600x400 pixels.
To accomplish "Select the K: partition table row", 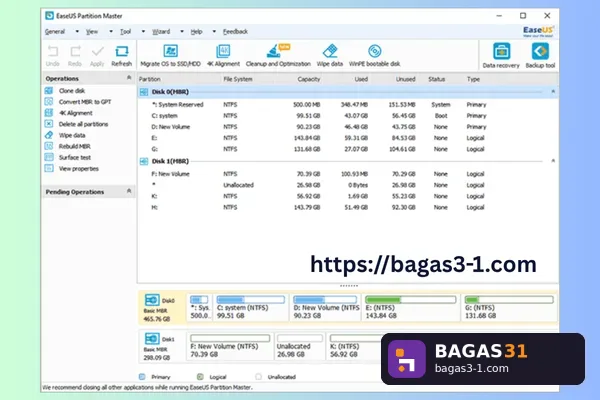I will click(x=347, y=196).
